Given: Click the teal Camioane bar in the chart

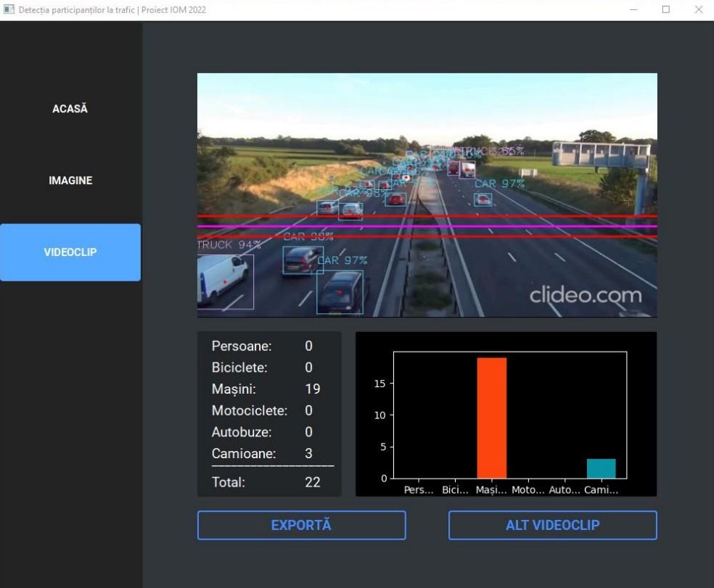Looking at the screenshot, I should (599, 468).
